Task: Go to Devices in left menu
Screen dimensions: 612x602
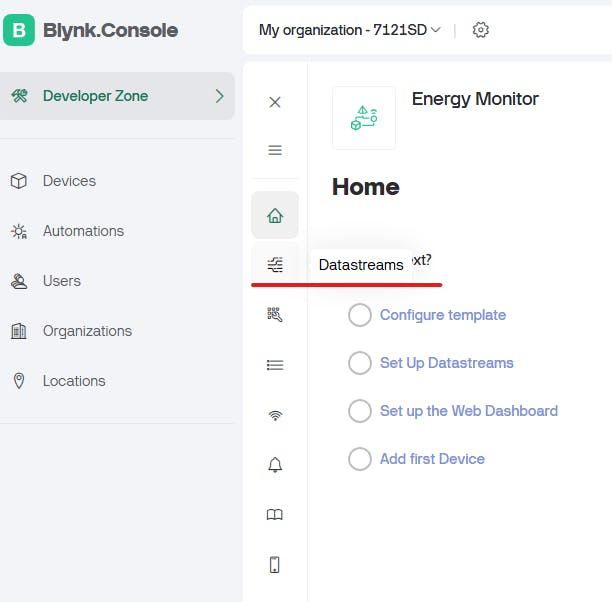Action: (69, 181)
